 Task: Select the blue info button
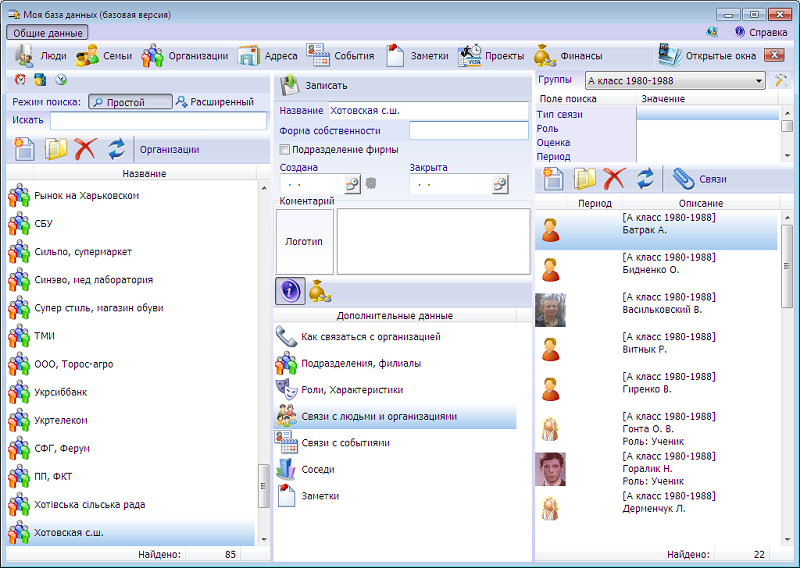289,291
